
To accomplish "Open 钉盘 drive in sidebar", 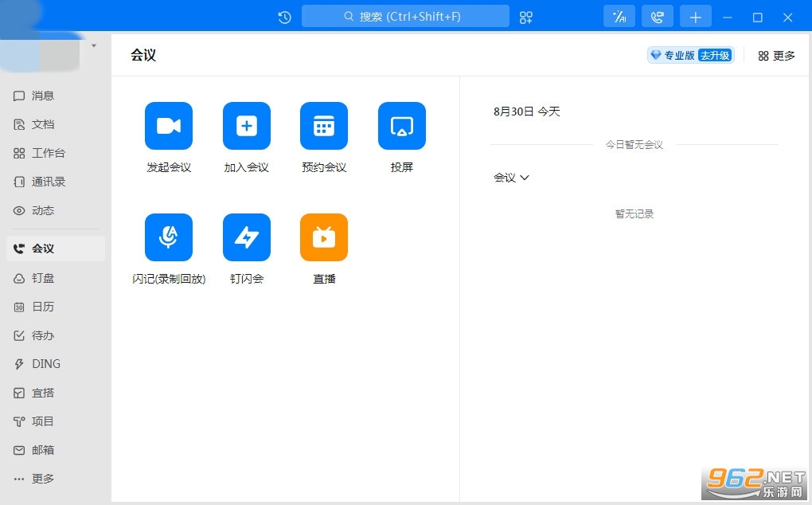I will [56, 278].
